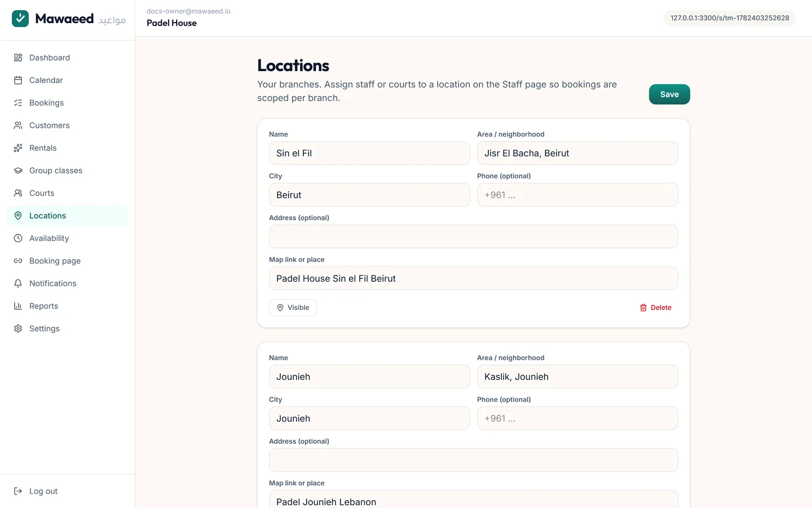Viewport: 812px width, 508px height.
Task: Click the Rentals sparkle icon
Action: [18, 148]
